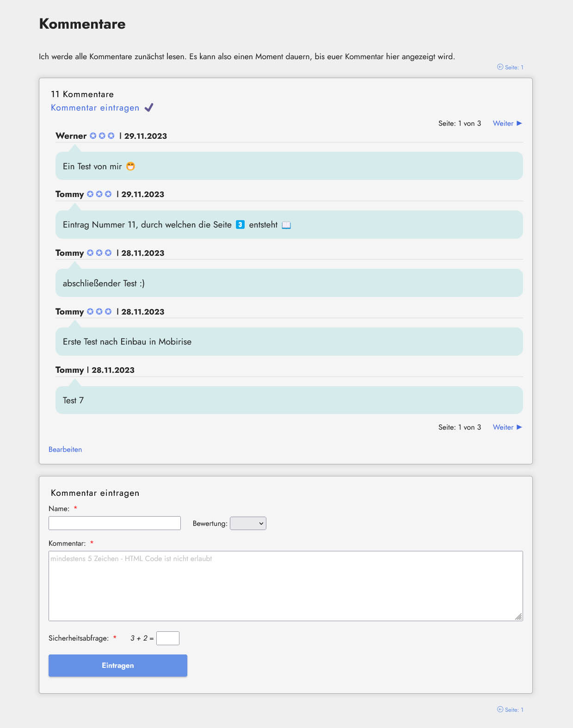Click the bottom Weiter arrow icon
The image size is (573, 728).
[519, 427]
